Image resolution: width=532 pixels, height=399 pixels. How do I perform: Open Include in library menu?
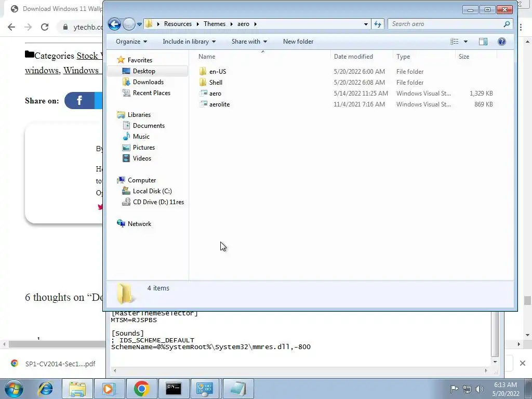click(x=189, y=42)
